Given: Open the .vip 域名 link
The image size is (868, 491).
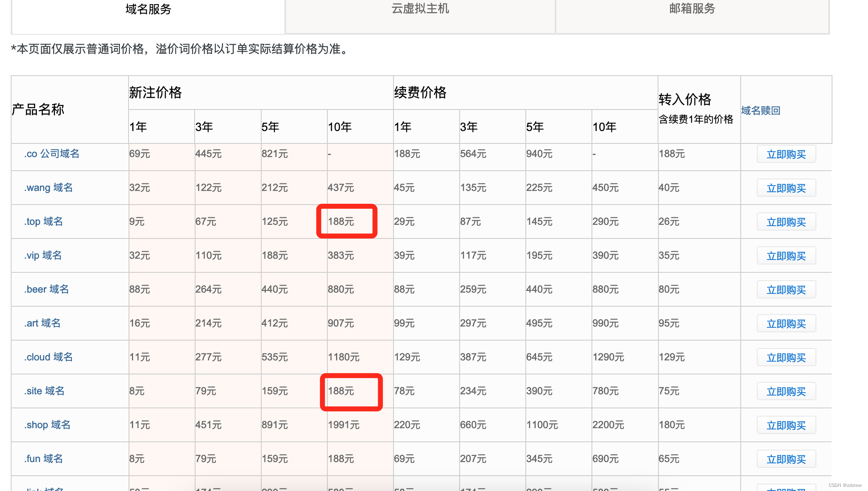Looking at the screenshot, I should pos(43,255).
